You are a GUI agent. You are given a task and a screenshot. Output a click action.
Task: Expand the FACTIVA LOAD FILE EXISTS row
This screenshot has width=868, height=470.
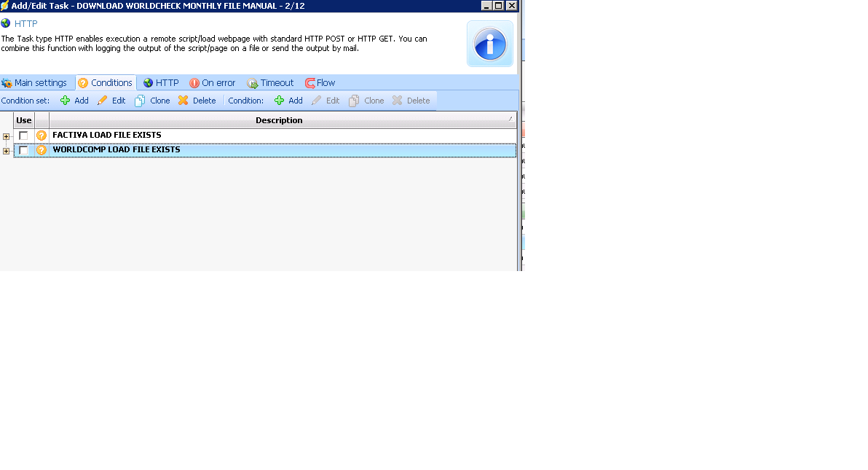pyautogui.click(x=6, y=136)
